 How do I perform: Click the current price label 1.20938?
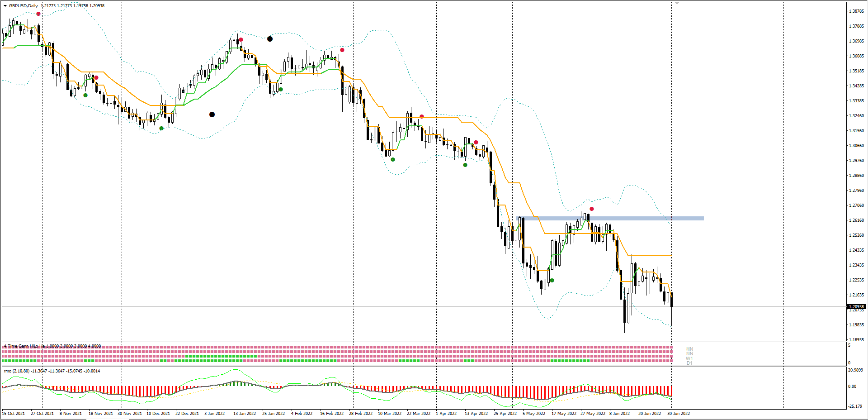coord(856,307)
